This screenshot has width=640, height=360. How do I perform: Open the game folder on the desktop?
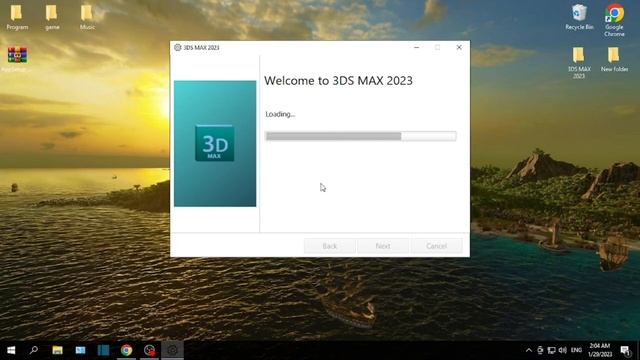point(52,17)
